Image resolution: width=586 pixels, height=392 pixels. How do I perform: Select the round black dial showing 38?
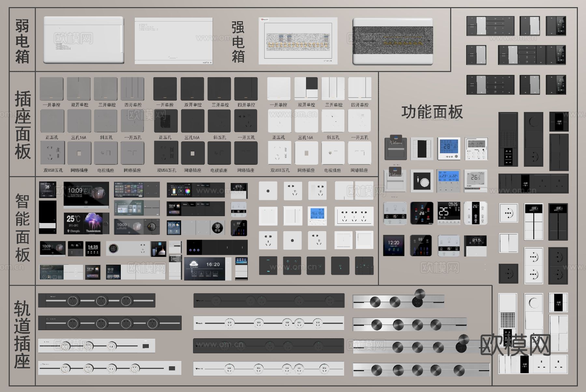pos(217,228)
